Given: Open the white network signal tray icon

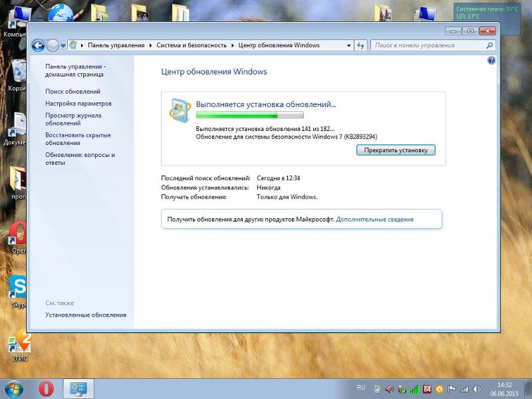Looking at the screenshot, I should pyautogui.click(x=464, y=389).
